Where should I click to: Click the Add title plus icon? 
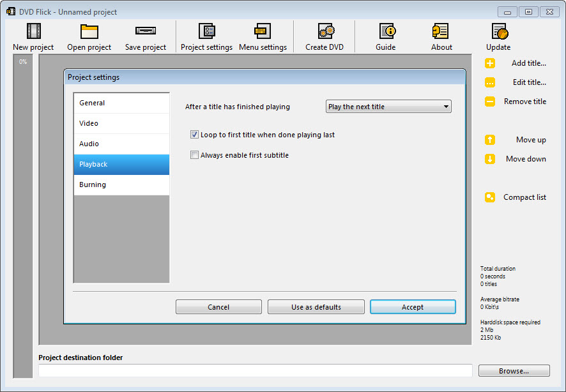[490, 63]
